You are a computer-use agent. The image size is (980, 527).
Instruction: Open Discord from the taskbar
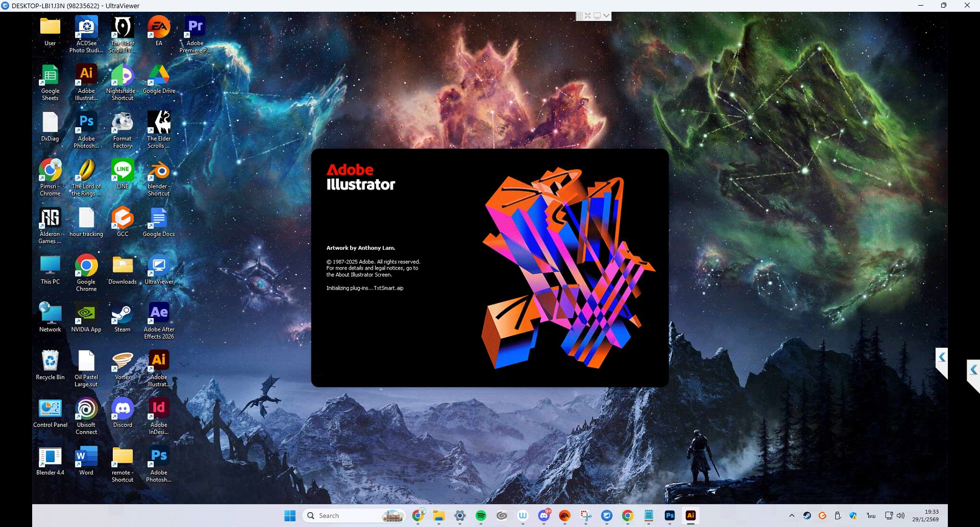(544, 516)
